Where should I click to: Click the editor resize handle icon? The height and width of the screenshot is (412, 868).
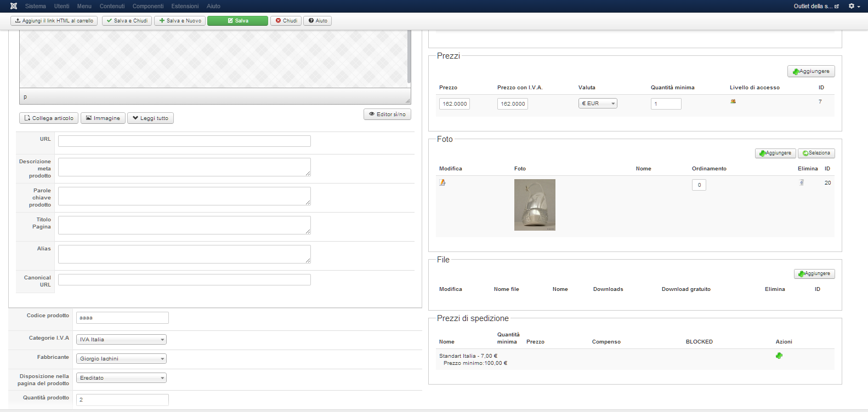tap(407, 101)
